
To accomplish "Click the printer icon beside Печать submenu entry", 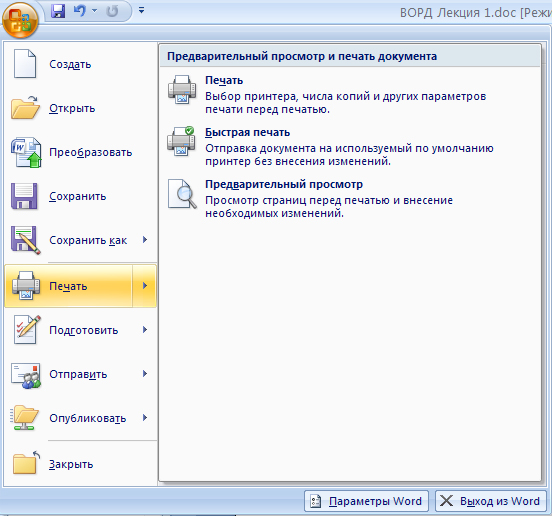I will pos(182,89).
